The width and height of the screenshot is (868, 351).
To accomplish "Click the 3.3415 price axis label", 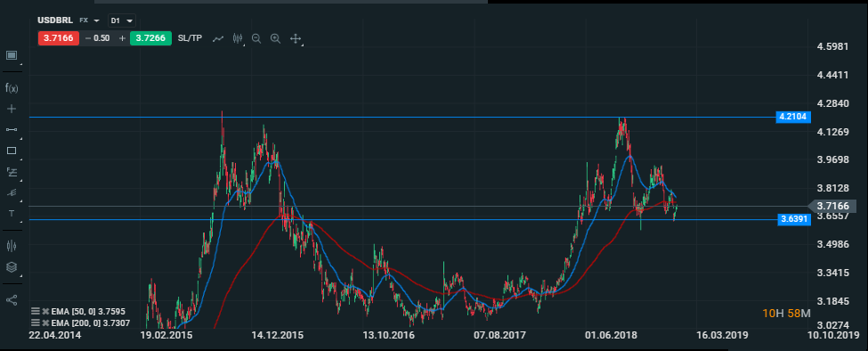I will 833,273.
